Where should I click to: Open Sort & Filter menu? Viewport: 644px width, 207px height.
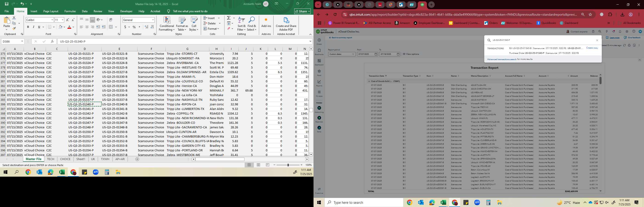tap(241, 24)
